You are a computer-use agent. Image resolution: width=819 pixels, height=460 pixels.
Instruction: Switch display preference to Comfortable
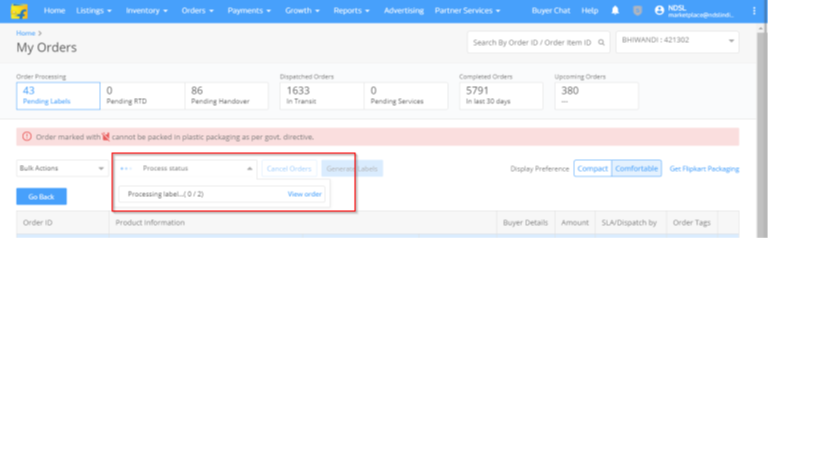pyautogui.click(x=636, y=169)
